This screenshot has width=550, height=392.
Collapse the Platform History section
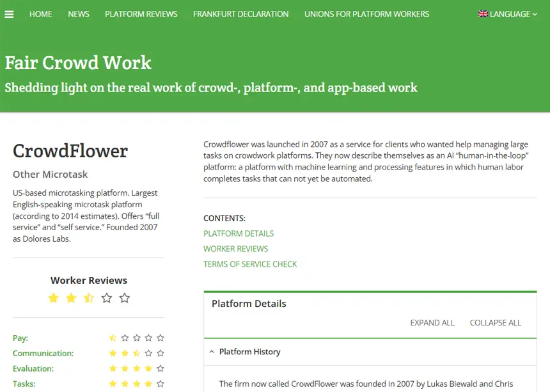(x=212, y=351)
